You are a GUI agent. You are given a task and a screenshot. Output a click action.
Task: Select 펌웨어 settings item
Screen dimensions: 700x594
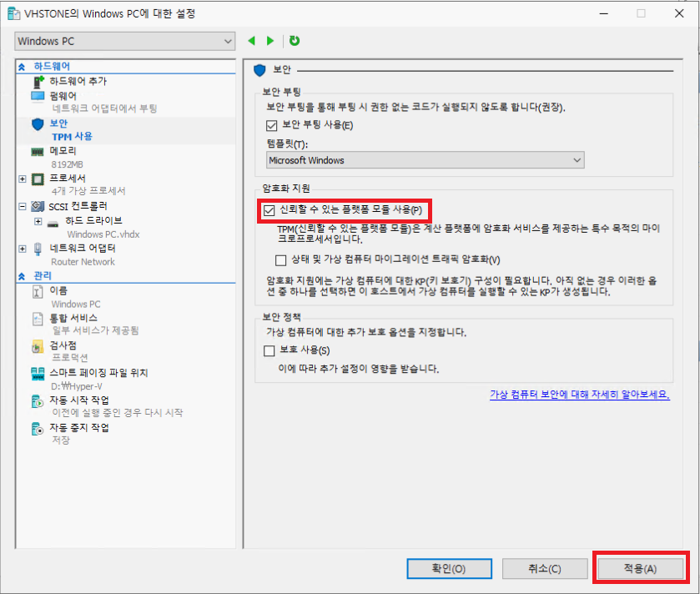click(63, 96)
